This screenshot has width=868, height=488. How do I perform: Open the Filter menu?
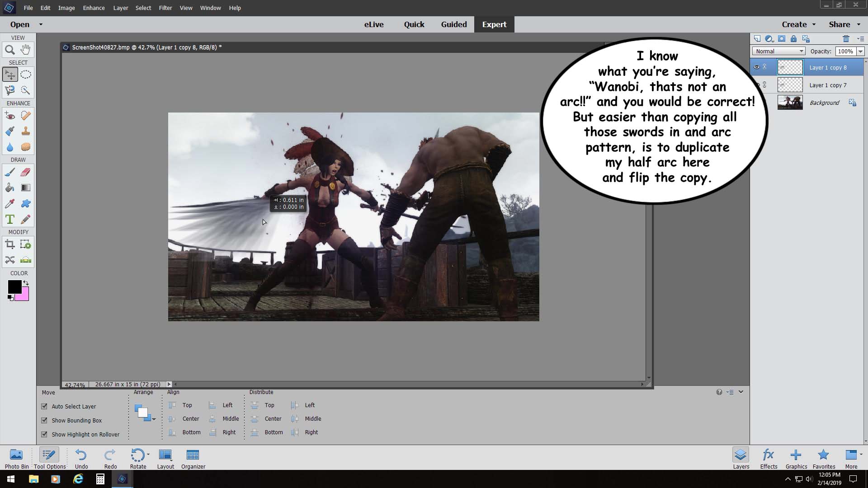165,8
